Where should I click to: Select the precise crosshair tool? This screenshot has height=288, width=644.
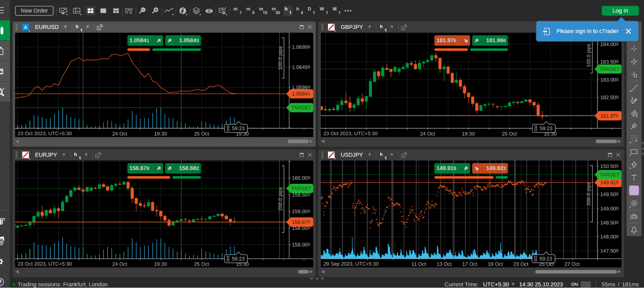(634, 62)
